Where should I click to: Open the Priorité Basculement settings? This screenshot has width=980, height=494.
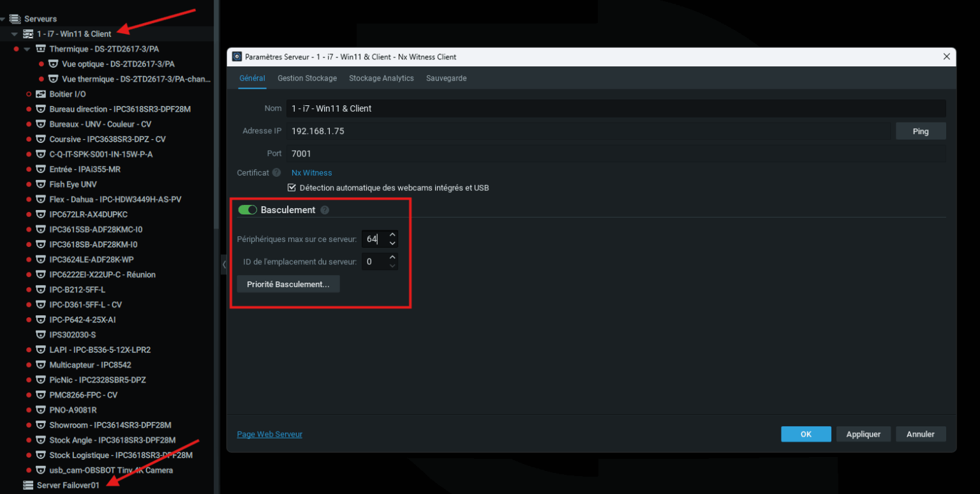click(288, 285)
